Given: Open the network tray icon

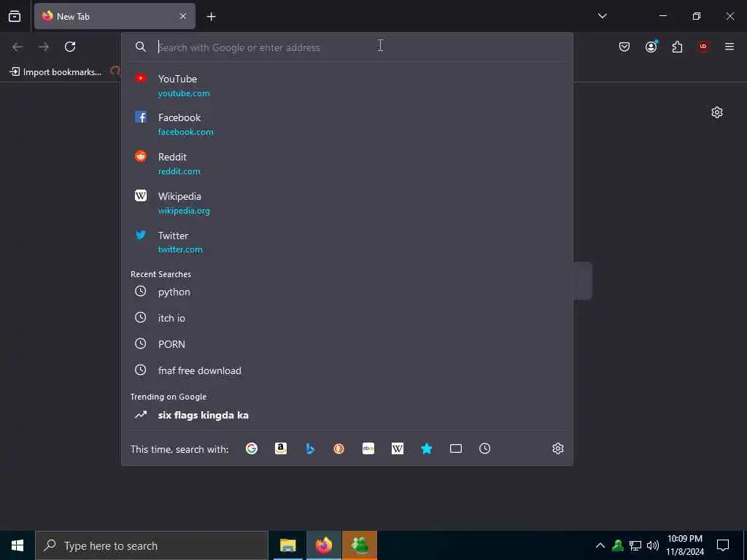Looking at the screenshot, I should coord(635,545).
